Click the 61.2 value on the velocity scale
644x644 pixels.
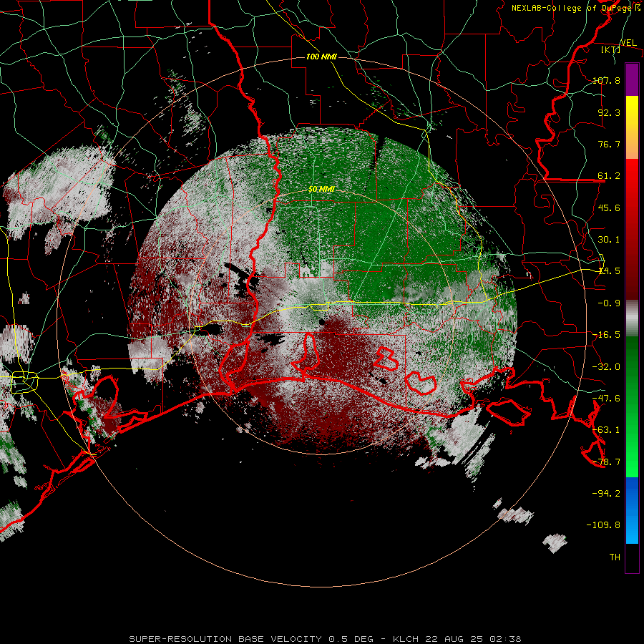(x=609, y=176)
